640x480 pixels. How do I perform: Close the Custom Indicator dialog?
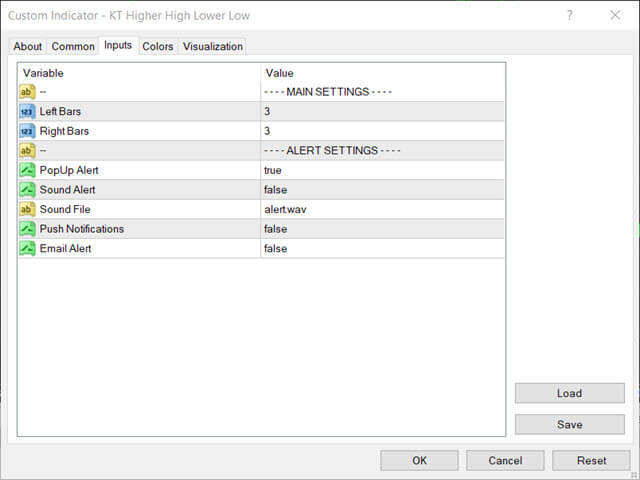[615, 16]
